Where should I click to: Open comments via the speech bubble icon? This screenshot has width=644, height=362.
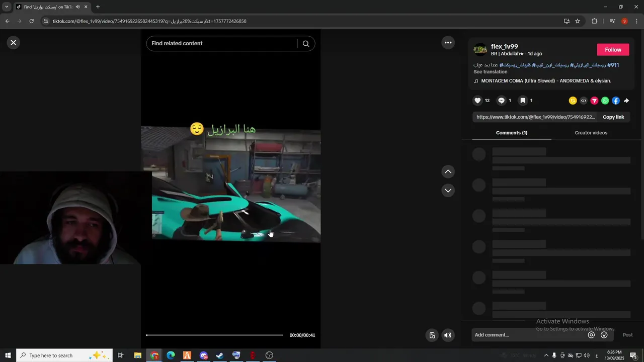(501, 101)
